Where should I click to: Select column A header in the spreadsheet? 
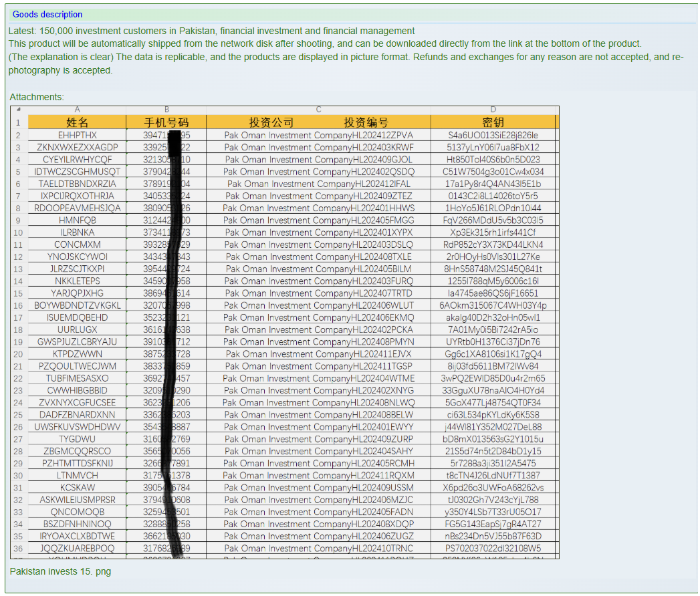coord(77,110)
